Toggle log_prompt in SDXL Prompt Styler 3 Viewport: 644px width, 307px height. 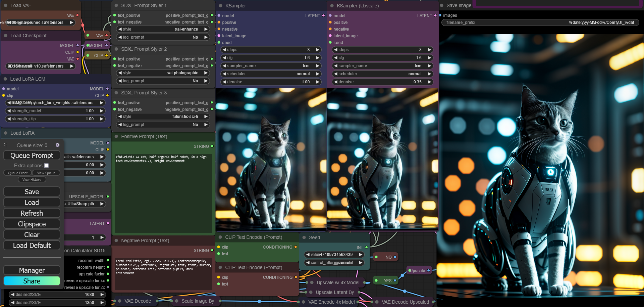(163, 125)
